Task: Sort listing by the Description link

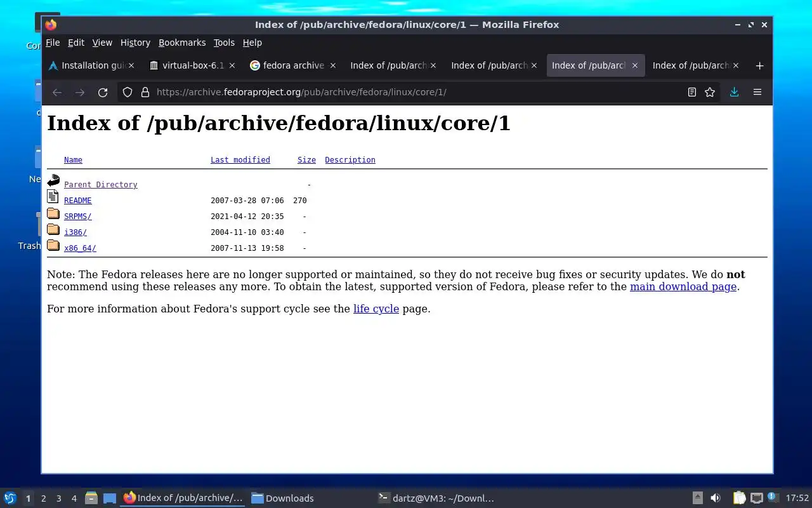Action: pyautogui.click(x=350, y=160)
